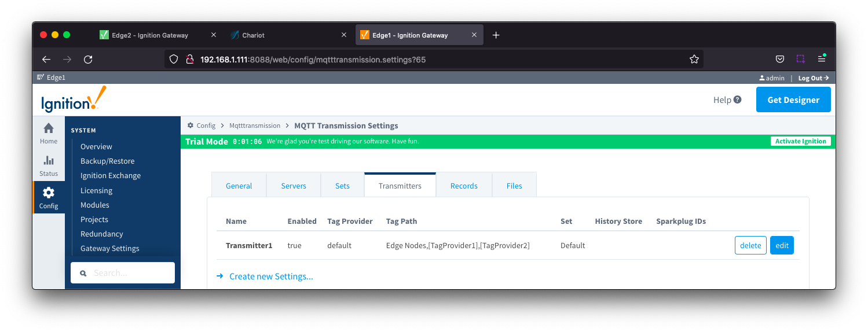Click Create new Settings link
Screen dimensions: 868x332
click(271, 276)
